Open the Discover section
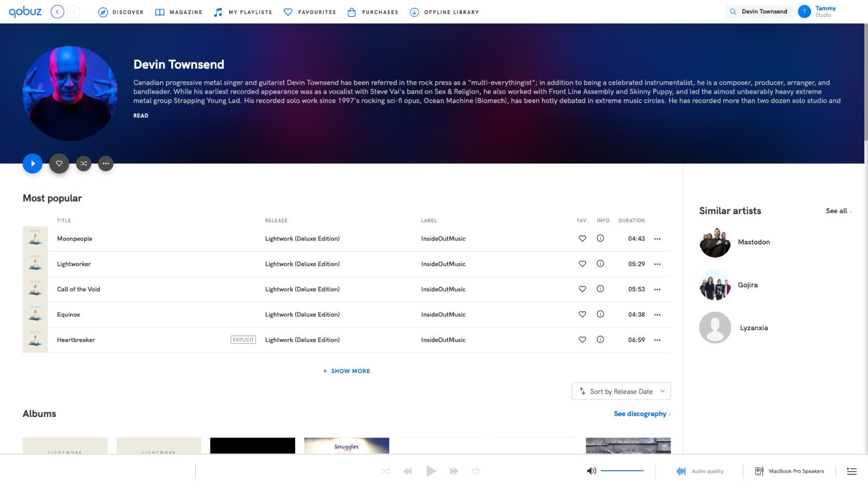Image resolution: width=868 pixels, height=488 pixels. pos(121,12)
